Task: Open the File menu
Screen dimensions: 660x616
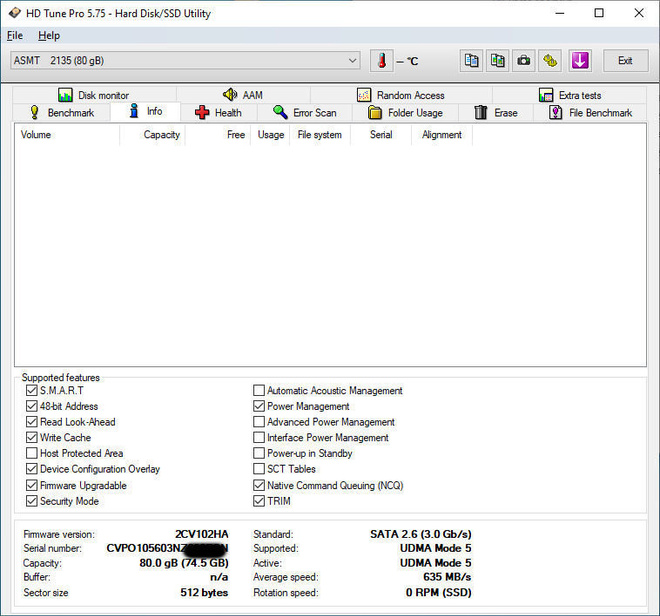Action: pyautogui.click(x=15, y=36)
